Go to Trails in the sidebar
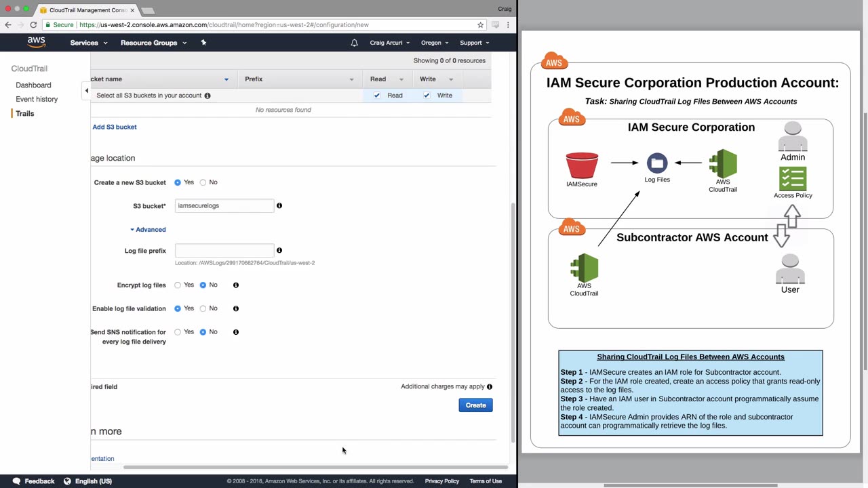Viewport: 868px width, 488px height. pos(25,114)
